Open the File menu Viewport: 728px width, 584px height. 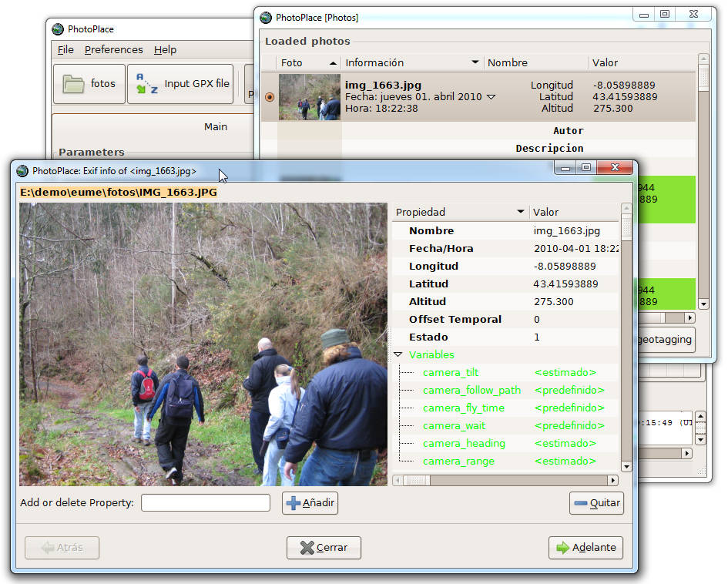click(x=65, y=49)
